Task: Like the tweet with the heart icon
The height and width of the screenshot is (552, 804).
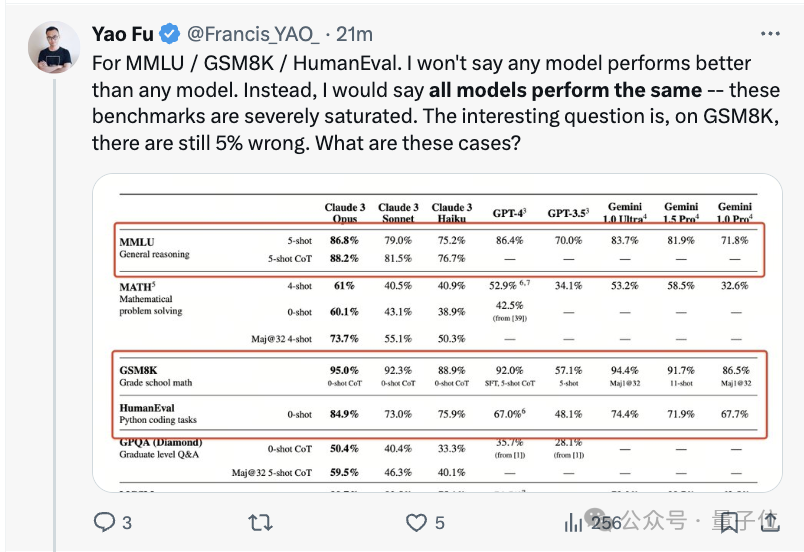Action: pos(416,521)
